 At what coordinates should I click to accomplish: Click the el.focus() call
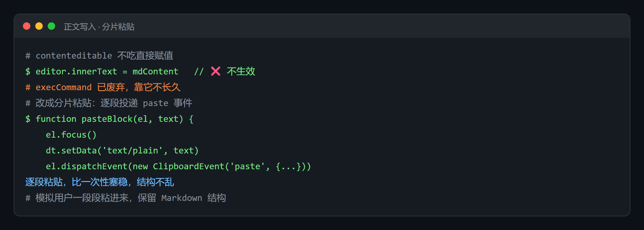click(x=71, y=135)
